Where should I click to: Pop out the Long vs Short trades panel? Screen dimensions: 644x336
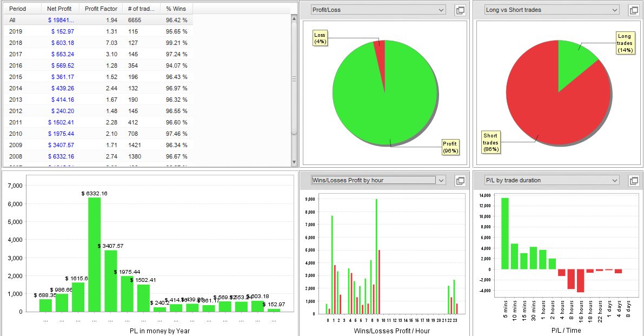point(634,10)
